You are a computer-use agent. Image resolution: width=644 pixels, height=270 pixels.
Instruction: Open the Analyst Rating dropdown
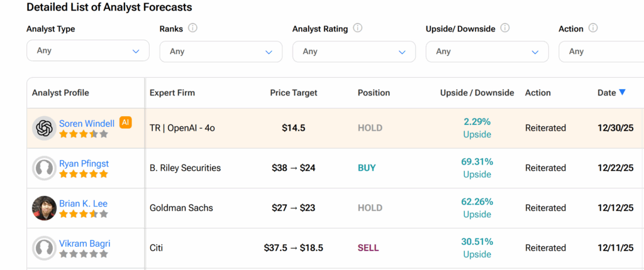coord(353,51)
